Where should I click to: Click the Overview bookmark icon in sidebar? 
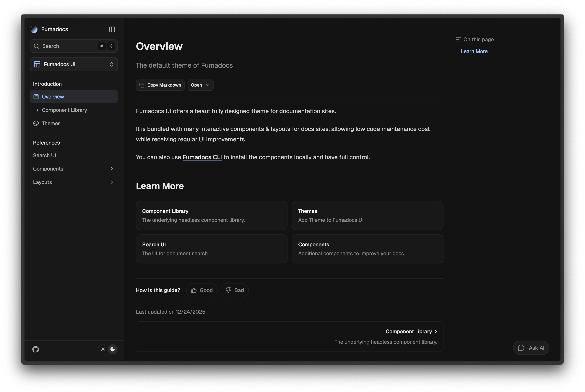[x=36, y=96]
